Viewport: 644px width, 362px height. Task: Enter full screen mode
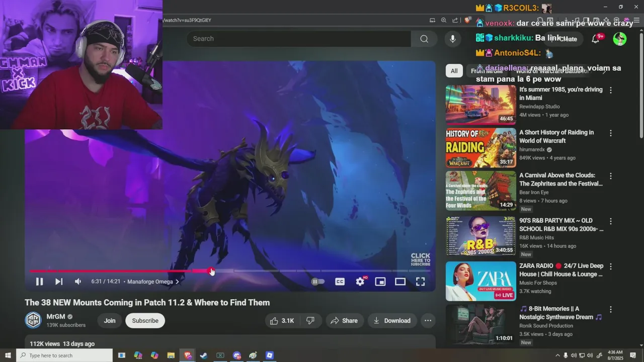tap(420, 282)
